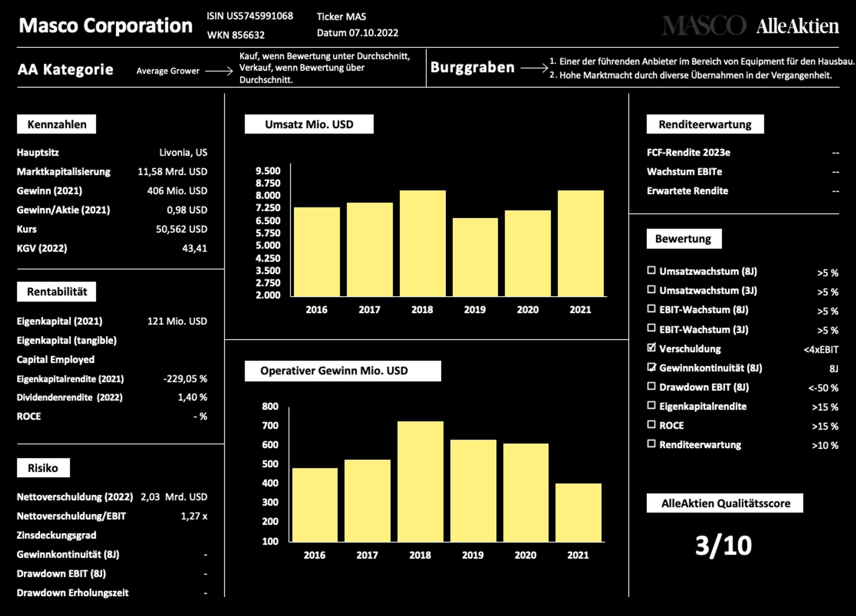The image size is (856, 616).
Task: Click the -229,05 % Eigenkapitalrendite value
Action: coord(185,379)
